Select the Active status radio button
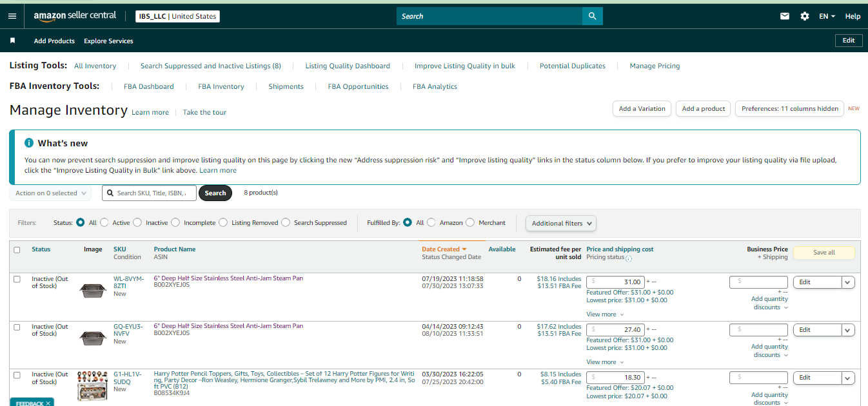 (104, 222)
